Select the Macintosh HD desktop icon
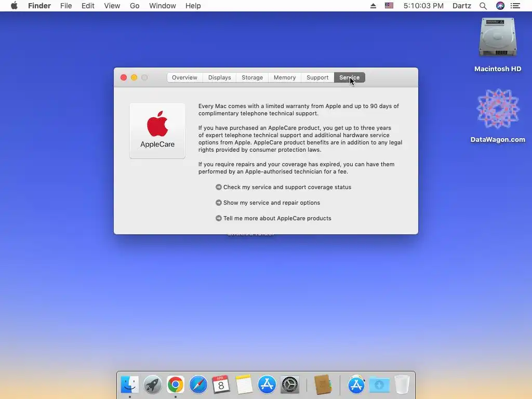 click(x=498, y=45)
